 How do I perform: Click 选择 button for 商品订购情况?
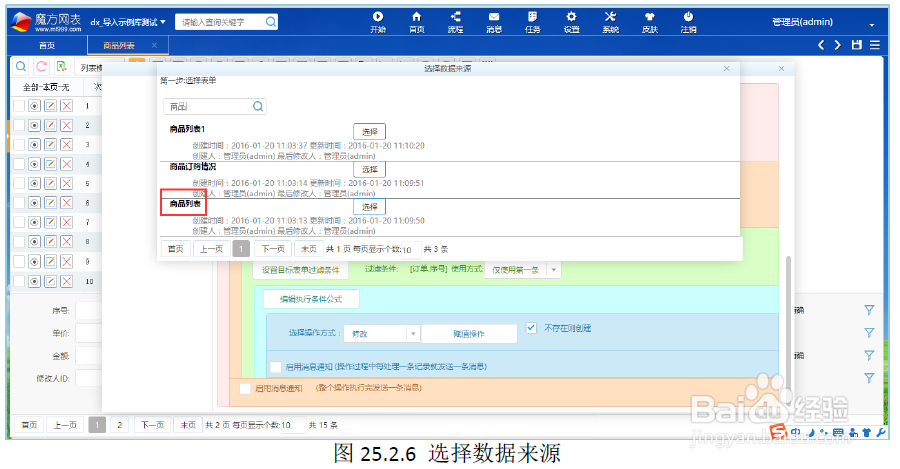(369, 169)
